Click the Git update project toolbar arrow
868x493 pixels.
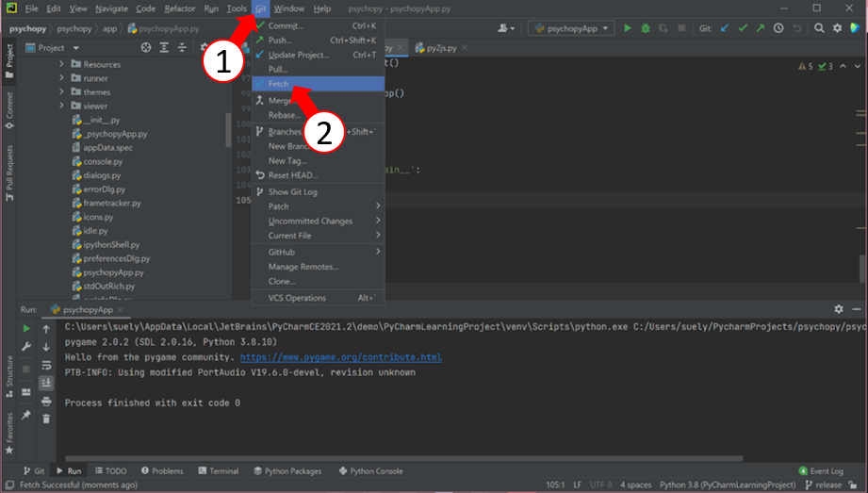coord(725,28)
